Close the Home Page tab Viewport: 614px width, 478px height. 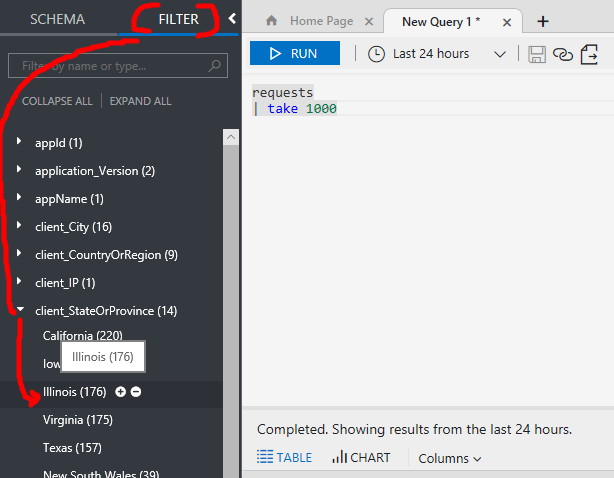pyautogui.click(x=368, y=22)
